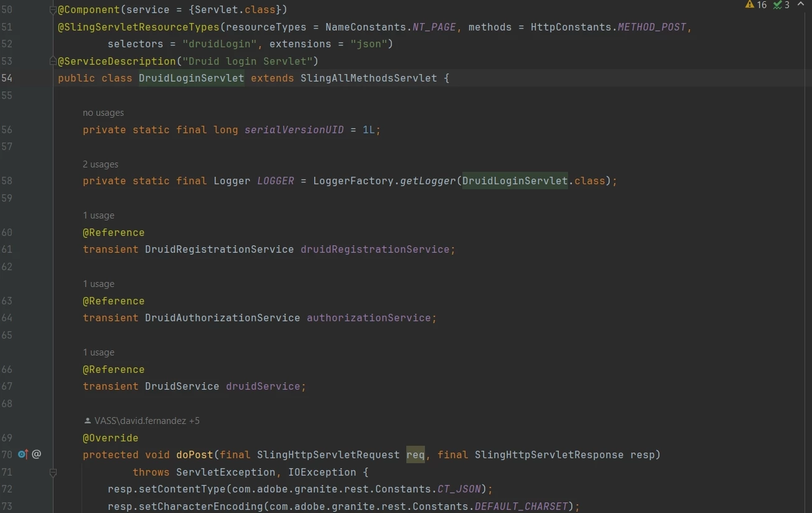Click the LOGGER constant name
This screenshot has height=513, width=812.
coord(276,181)
